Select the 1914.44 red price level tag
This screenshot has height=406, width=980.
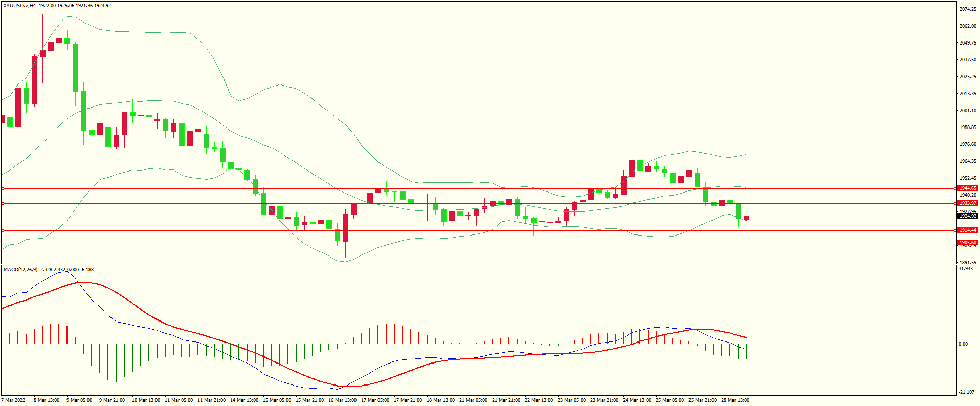(968, 230)
